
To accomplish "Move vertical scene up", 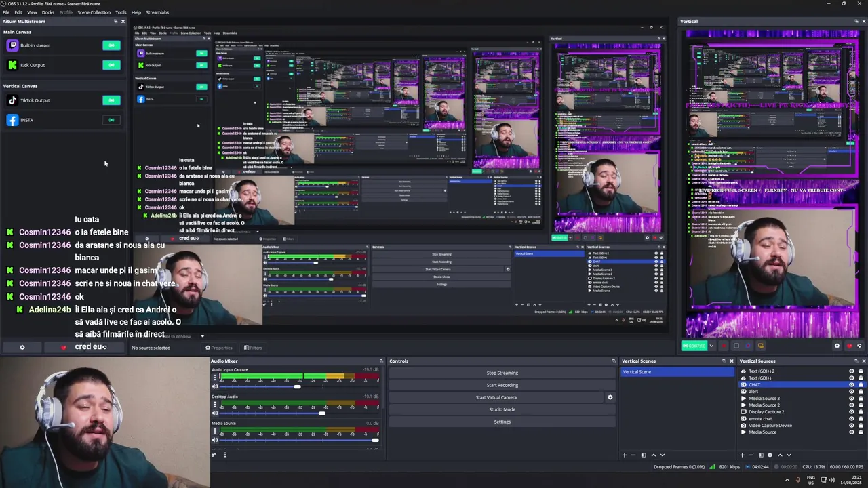I will tap(654, 455).
